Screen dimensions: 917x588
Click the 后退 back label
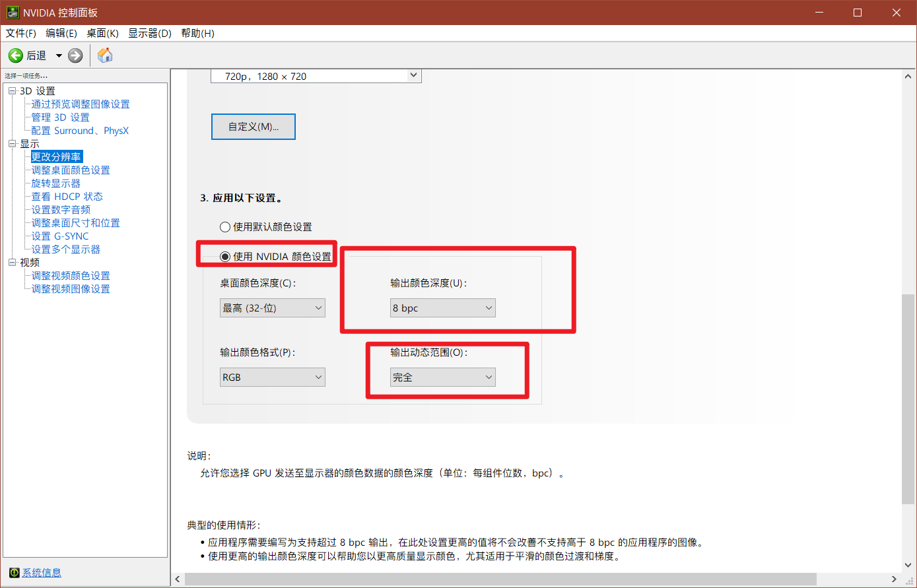coord(36,55)
